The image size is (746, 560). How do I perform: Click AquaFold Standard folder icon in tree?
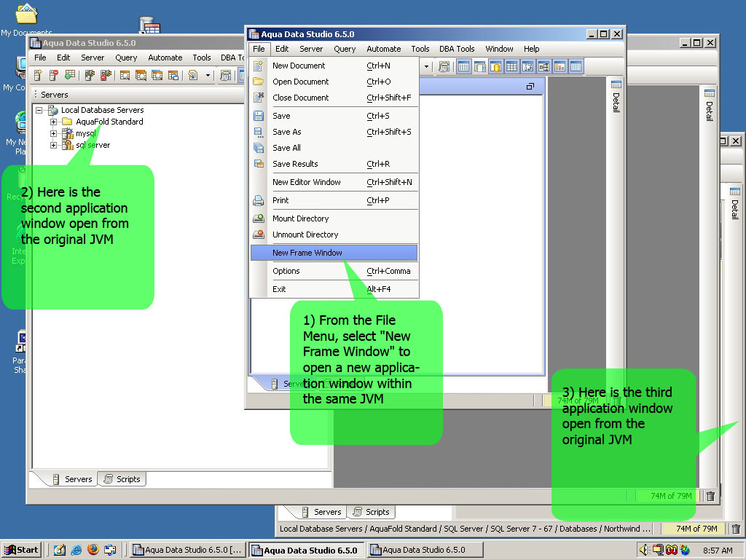[67, 122]
